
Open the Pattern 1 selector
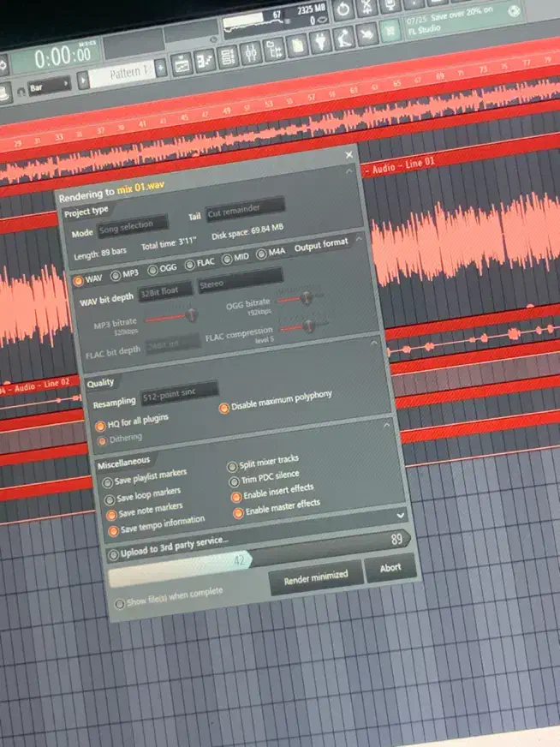(122, 74)
